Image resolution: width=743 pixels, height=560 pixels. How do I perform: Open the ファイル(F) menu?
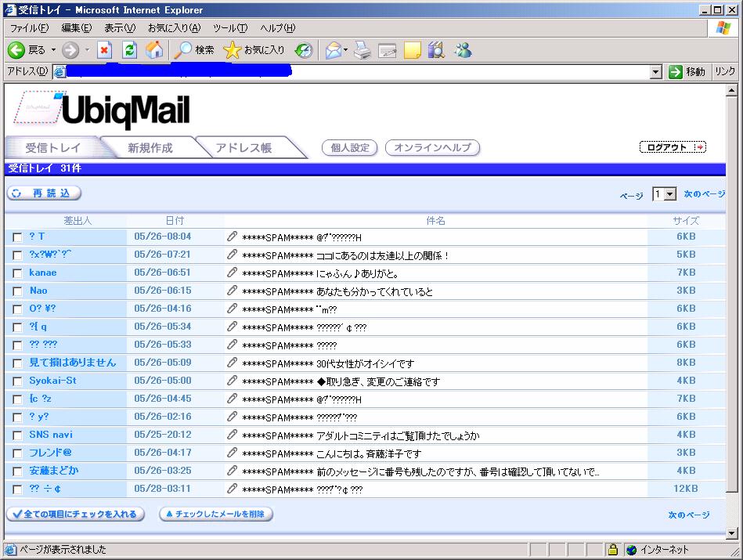pos(30,28)
